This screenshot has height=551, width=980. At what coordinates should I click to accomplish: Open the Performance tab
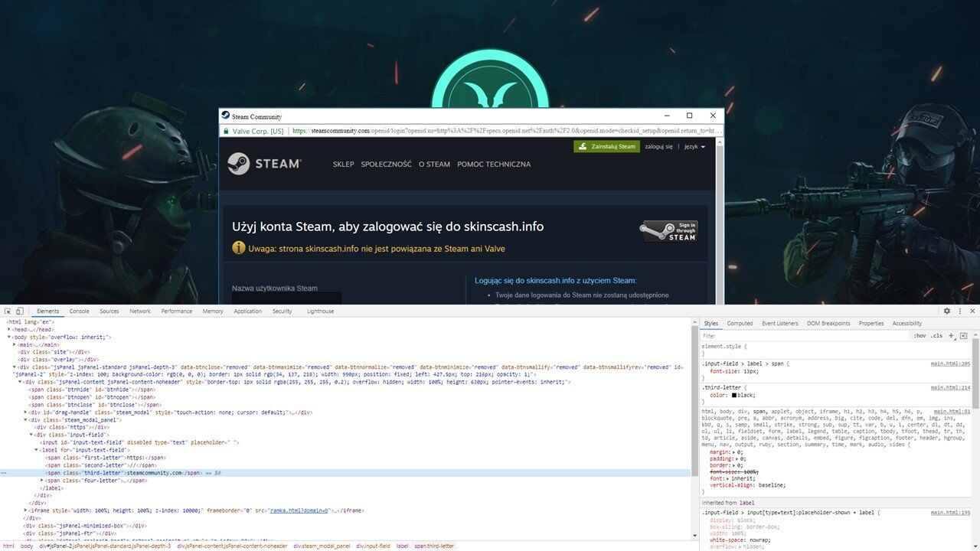(177, 311)
